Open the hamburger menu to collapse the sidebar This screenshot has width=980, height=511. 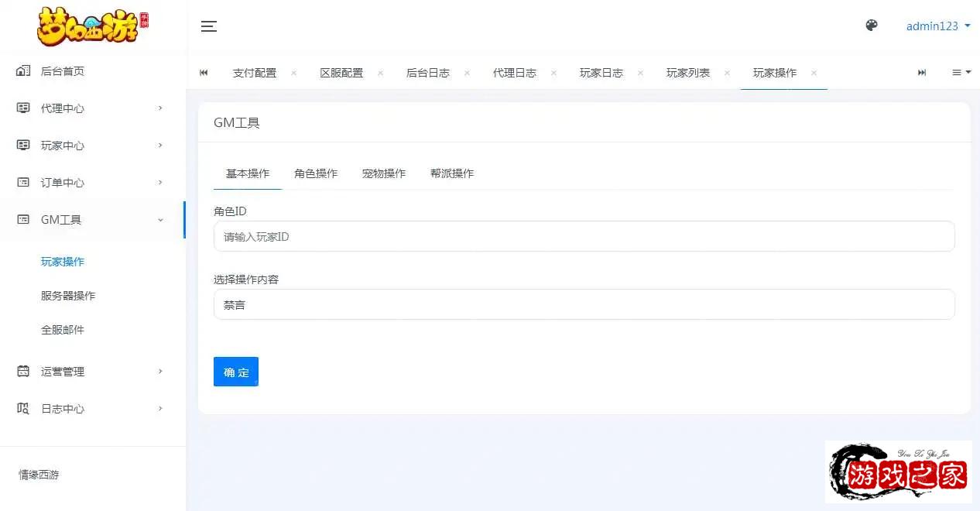[208, 26]
